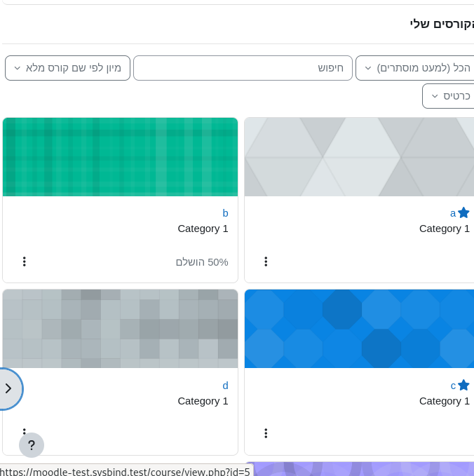The width and height of the screenshot is (474, 476).
Task: Click 'Category 1' under course a
Action: tap(445, 229)
